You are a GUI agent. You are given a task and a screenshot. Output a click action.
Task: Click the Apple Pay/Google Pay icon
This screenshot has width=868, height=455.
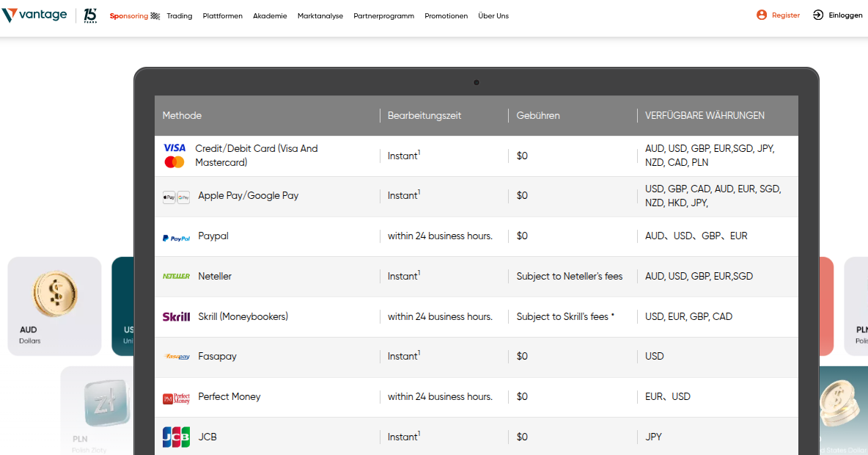(176, 197)
